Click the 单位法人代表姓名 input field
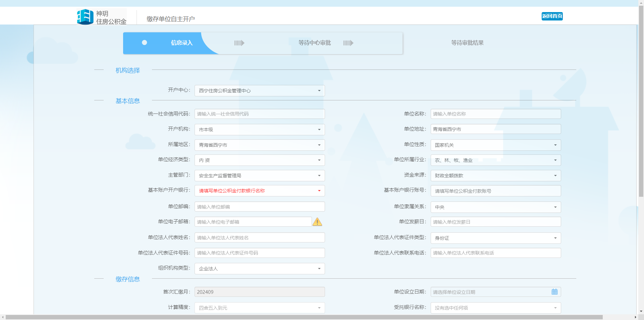Viewport: 644px width, 320px height. (x=260, y=237)
